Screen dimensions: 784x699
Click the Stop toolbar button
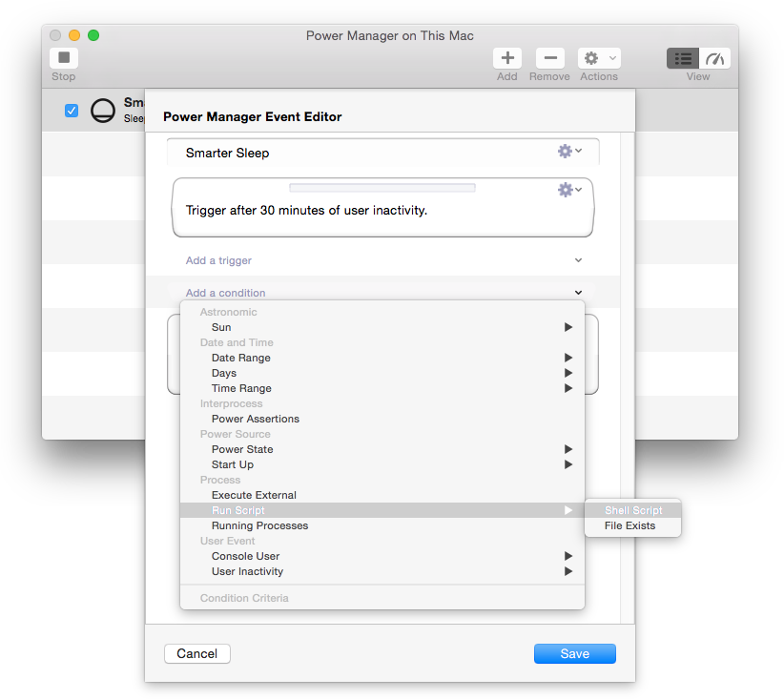click(64, 58)
